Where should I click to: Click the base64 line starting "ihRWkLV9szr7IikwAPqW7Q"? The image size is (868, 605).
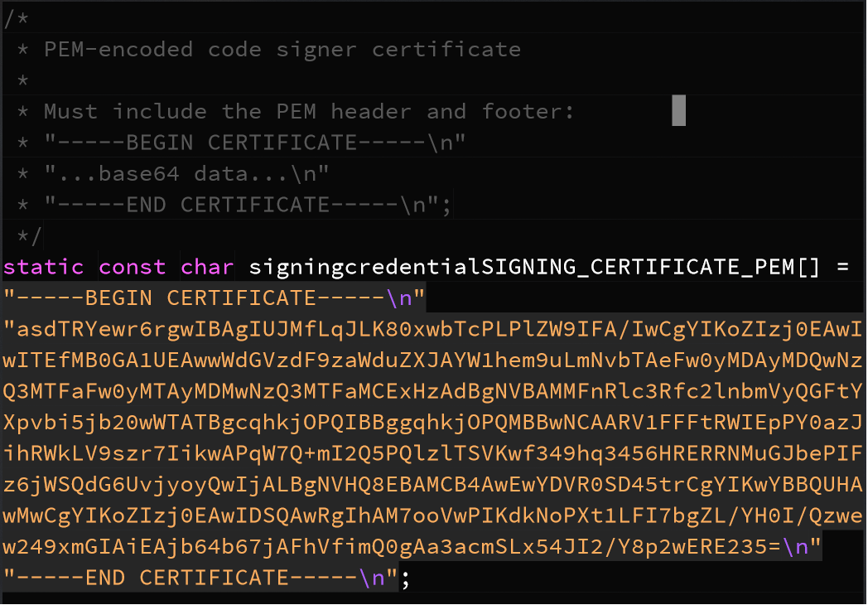click(433, 453)
